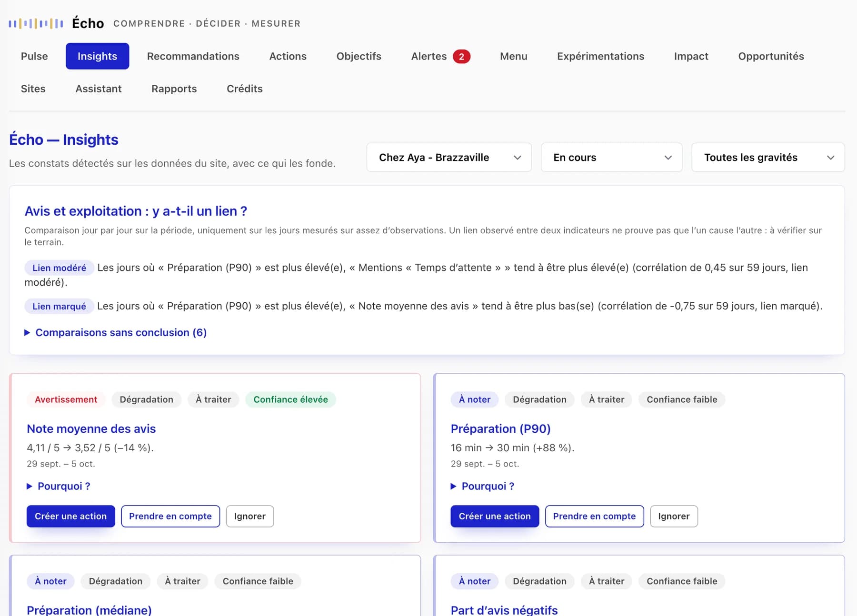Open the Assistant tab
This screenshot has width=857, height=616.
click(x=99, y=89)
